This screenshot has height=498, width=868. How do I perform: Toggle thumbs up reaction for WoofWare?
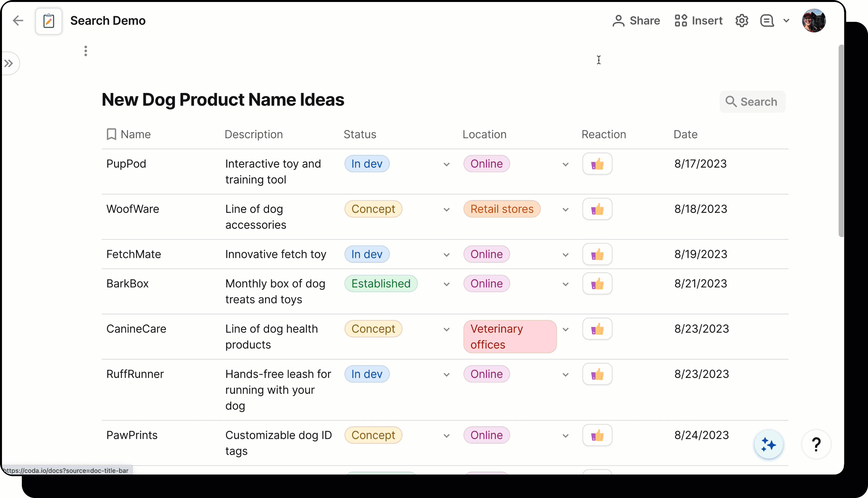coord(597,209)
